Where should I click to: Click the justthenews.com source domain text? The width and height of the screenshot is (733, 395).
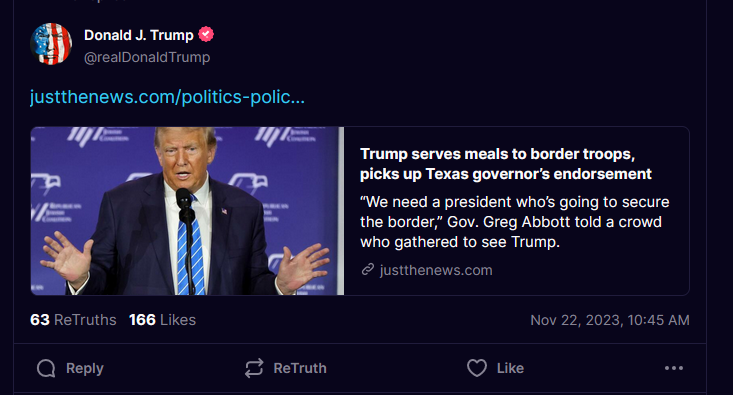click(x=436, y=270)
